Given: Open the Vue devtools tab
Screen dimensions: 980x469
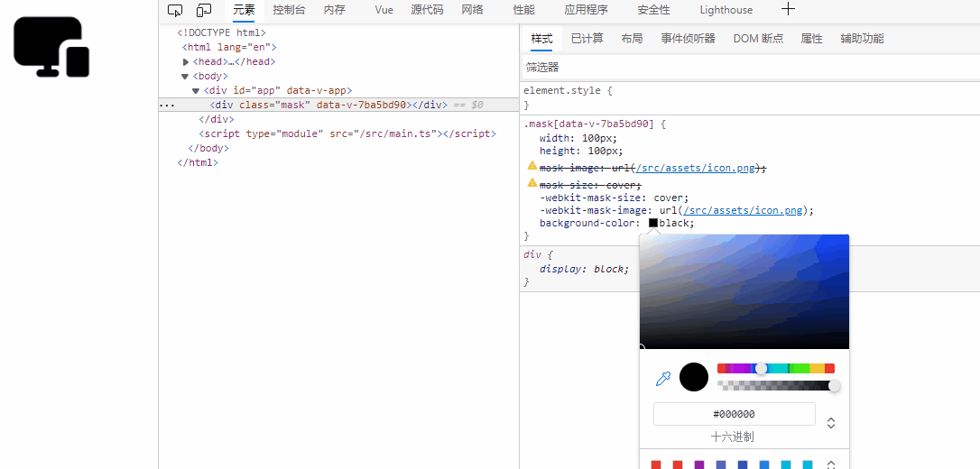Looking at the screenshot, I should point(384,10).
